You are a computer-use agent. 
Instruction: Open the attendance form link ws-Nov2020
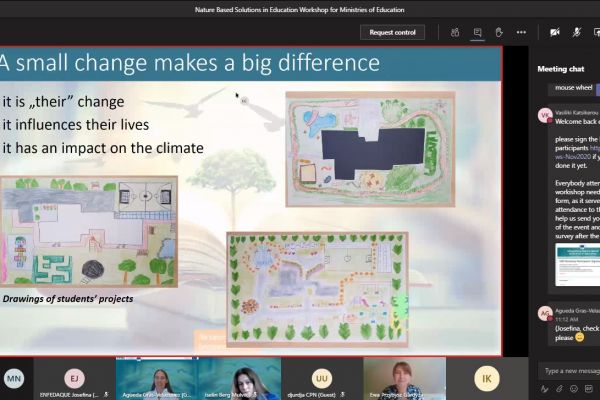coord(573,157)
